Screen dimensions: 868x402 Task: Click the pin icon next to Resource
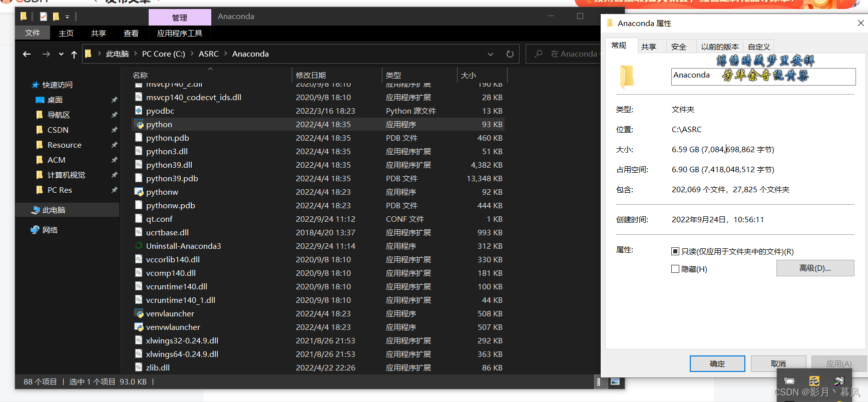[x=114, y=145]
